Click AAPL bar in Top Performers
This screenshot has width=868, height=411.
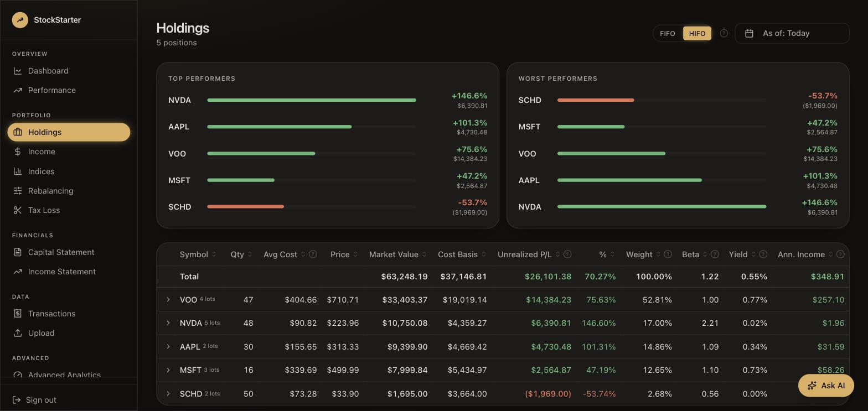coord(280,127)
